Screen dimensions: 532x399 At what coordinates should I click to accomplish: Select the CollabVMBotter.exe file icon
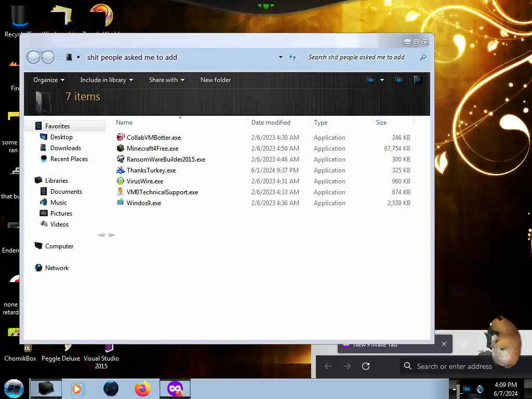(x=121, y=137)
